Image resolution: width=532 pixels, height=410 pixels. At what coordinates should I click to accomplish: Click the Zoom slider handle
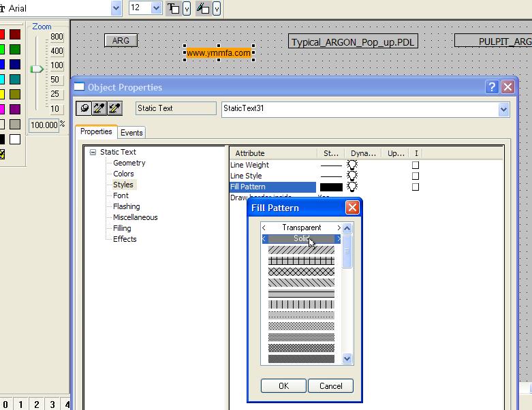pyautogui.click(x=37, y=69)
